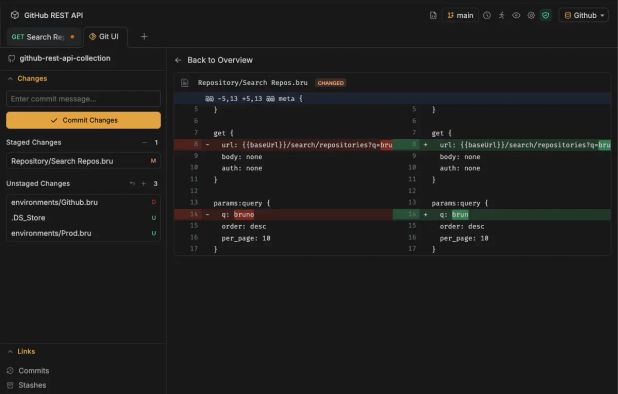Click the unsaved-changes dot on Search Repos tab
The width and height of the screenshot is (618, 394).
pos(72,37)
